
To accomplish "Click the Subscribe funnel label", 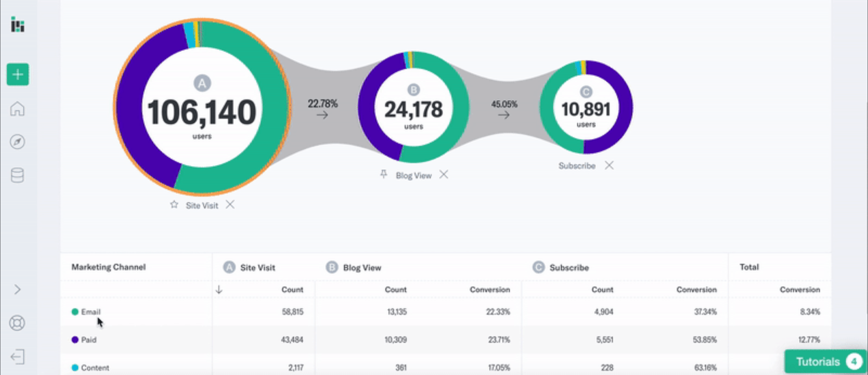I will pyautogui.click(x=577, y=166).
